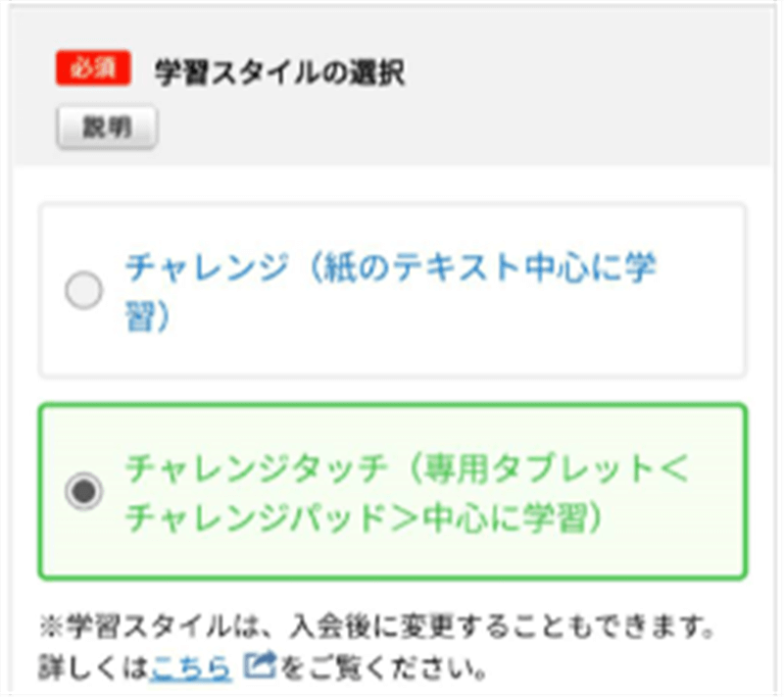Open the external-link icon beside こちら
This screenshot has height=697, width=784.
pos(260,665)
